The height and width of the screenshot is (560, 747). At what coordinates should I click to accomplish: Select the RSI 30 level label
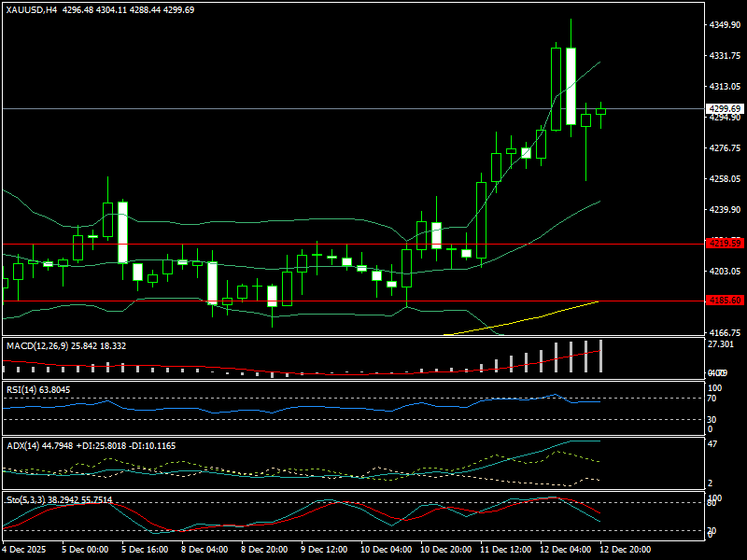(x=712, y=420)
